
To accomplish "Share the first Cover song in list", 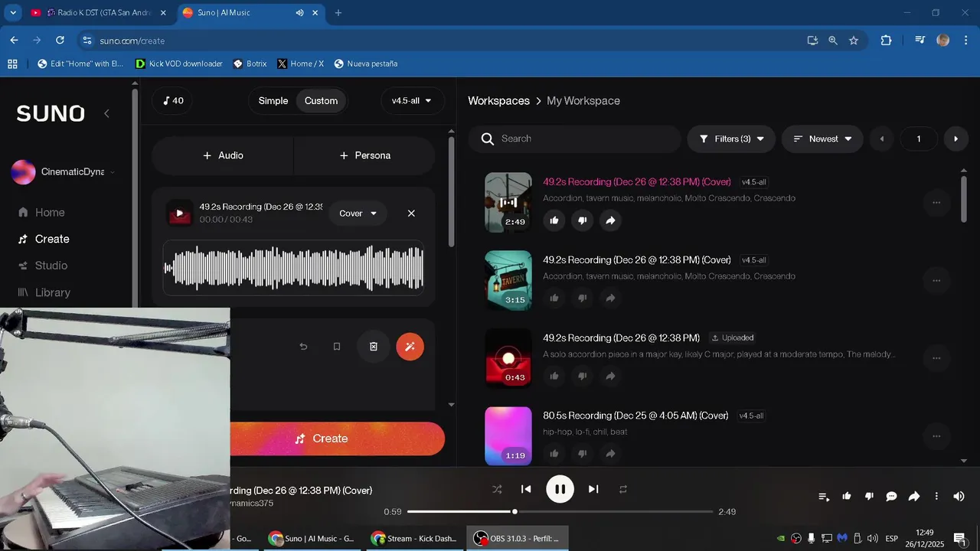I will (610, 220).
